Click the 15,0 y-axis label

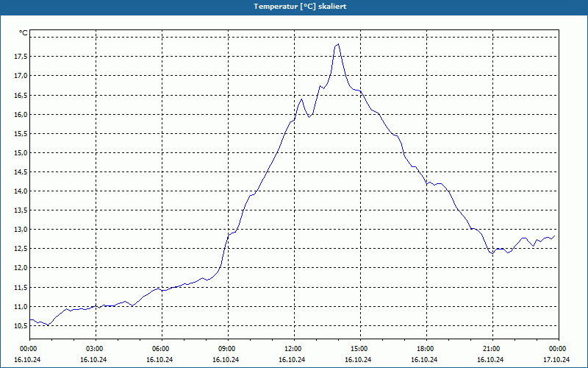point(20,153)
